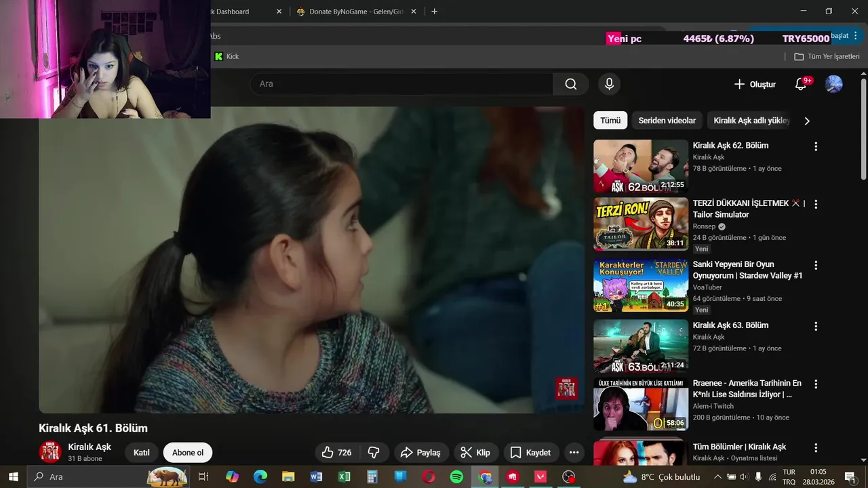868x488 pixels.
Task: Open Microsoft Edge from taskbar
Action: [260, 476]
